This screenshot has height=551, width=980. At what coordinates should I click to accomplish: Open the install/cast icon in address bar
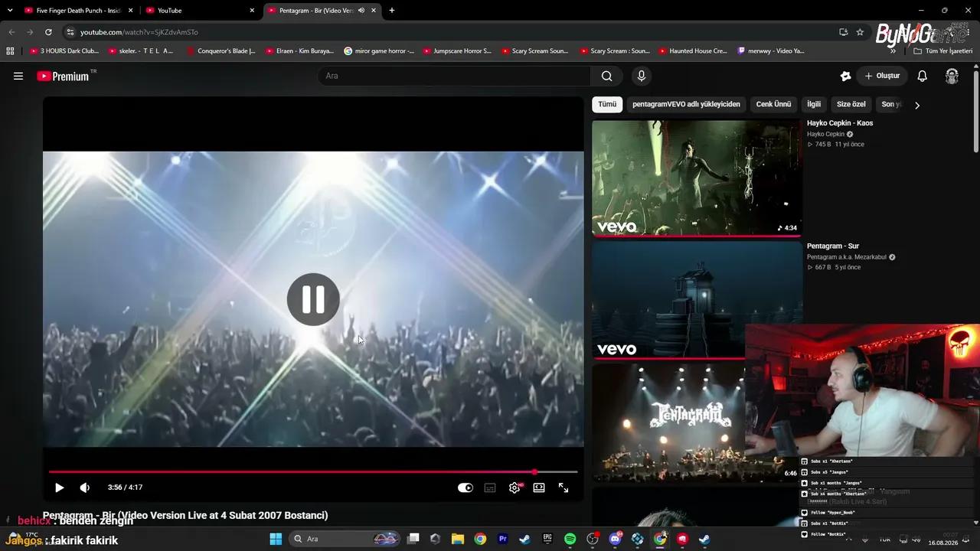tap(843, 32)
